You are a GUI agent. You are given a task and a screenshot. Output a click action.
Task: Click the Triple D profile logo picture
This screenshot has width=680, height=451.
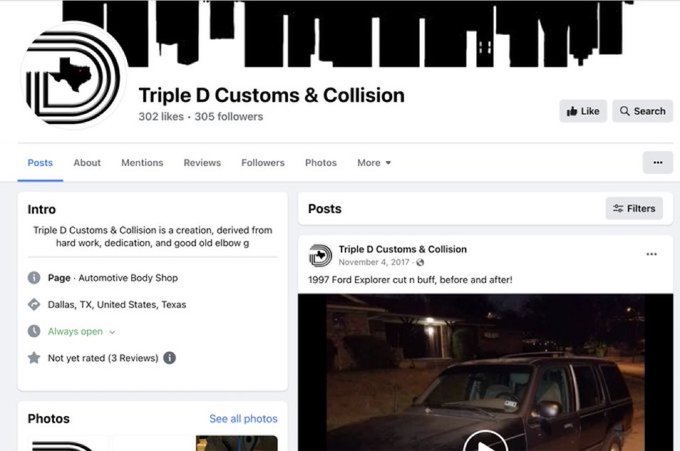[73, 76]
